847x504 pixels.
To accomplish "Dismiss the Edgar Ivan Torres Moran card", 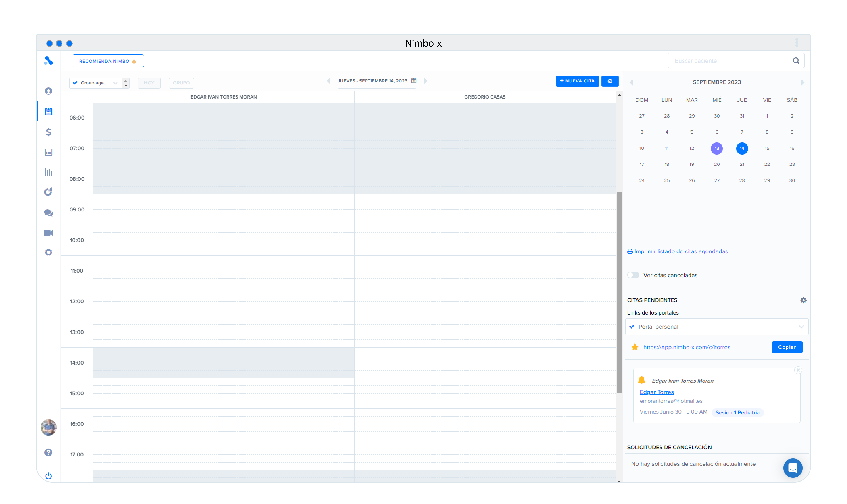I will point(798,370).
